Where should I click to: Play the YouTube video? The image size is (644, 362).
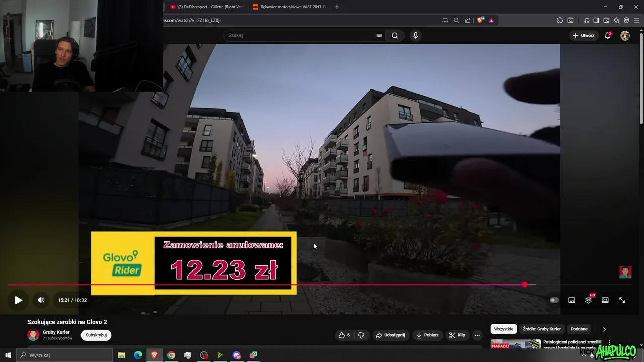pyautogui.click(x=18, y=300)
